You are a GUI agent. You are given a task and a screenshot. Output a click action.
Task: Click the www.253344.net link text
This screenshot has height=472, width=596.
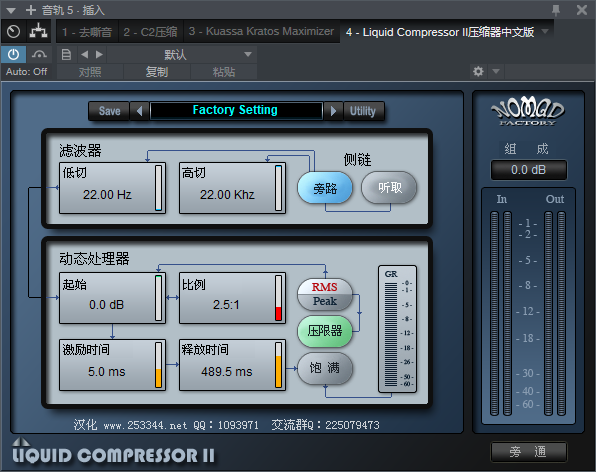[x=145, y=425]
